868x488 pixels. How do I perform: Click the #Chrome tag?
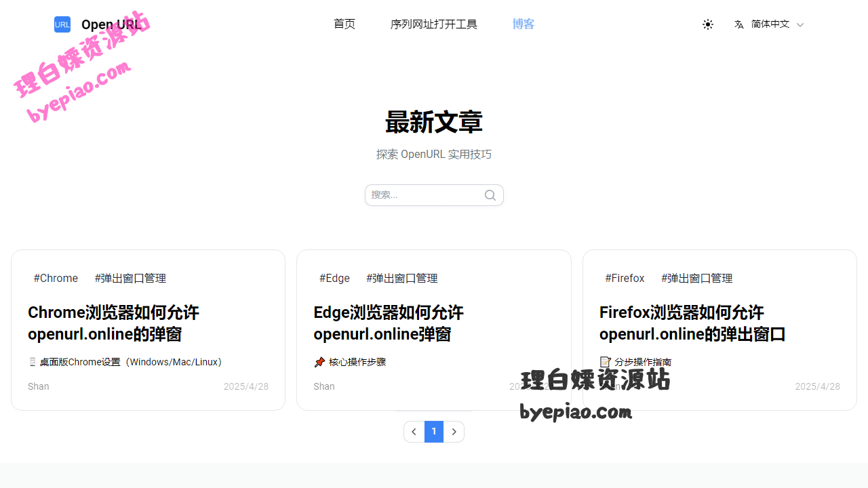56,279
